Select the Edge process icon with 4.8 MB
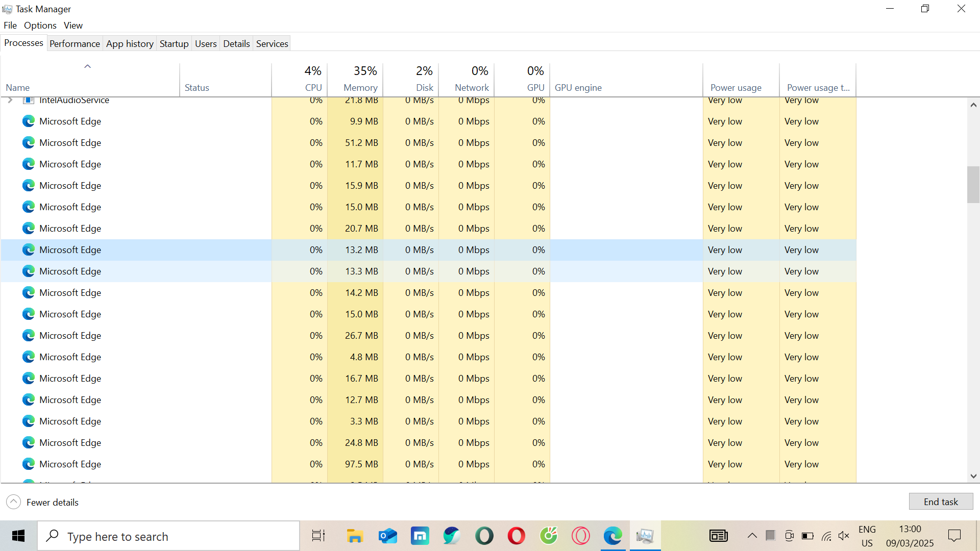The width and height of the screenshot is (980, 551). tap(29, 357)
